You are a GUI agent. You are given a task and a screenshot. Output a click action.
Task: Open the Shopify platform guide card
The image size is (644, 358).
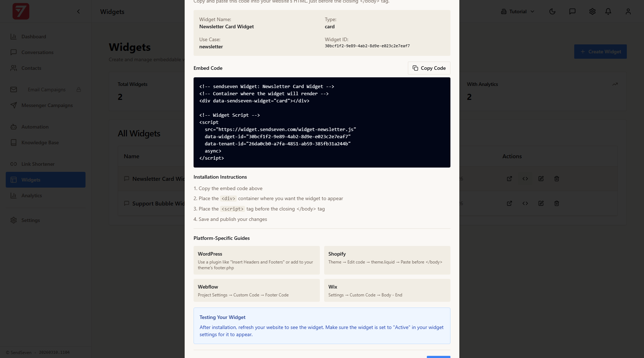point(387,260)
